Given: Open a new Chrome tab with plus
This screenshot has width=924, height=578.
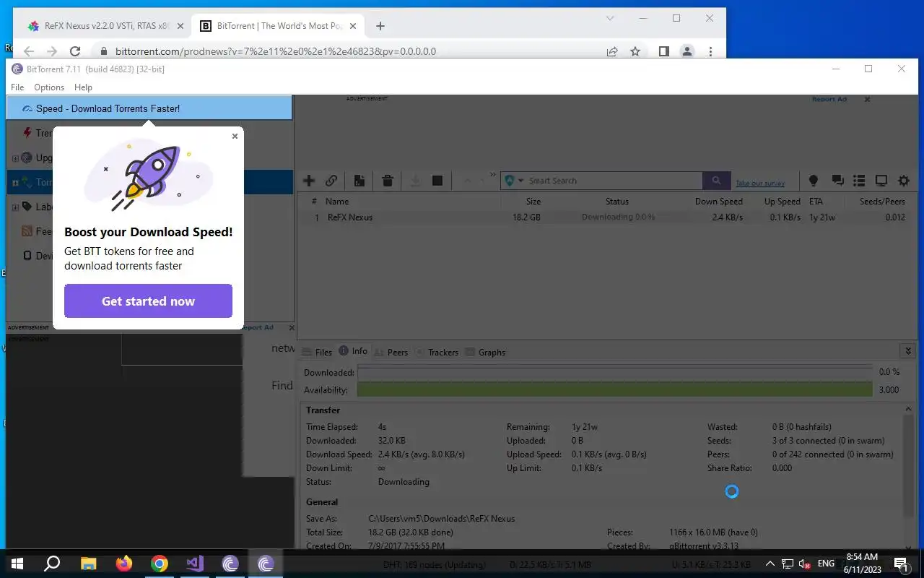Looking at the screenshot, I should point(380,26).
